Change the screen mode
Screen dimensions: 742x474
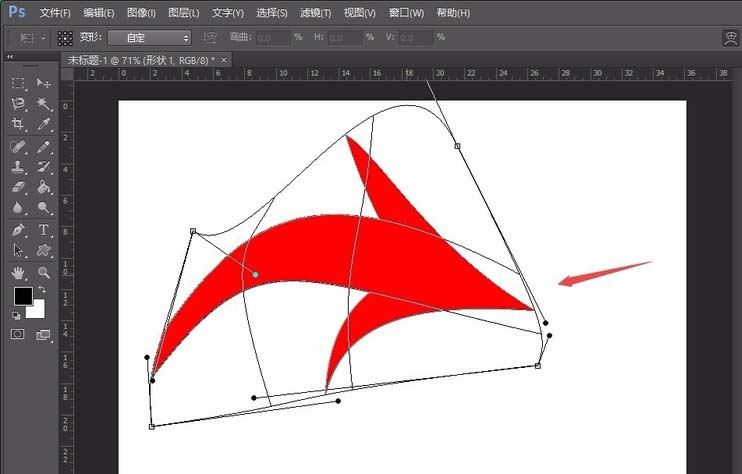(x=43, y=335)
